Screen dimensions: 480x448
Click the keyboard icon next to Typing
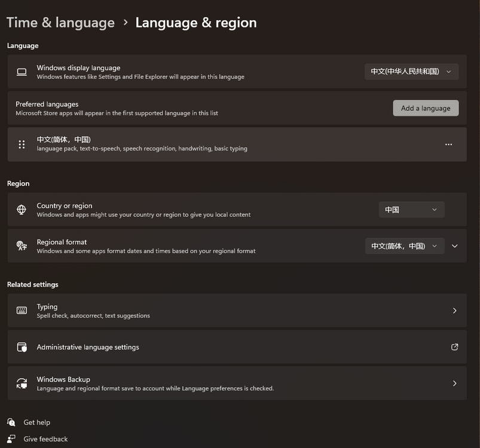click(22, 311)
